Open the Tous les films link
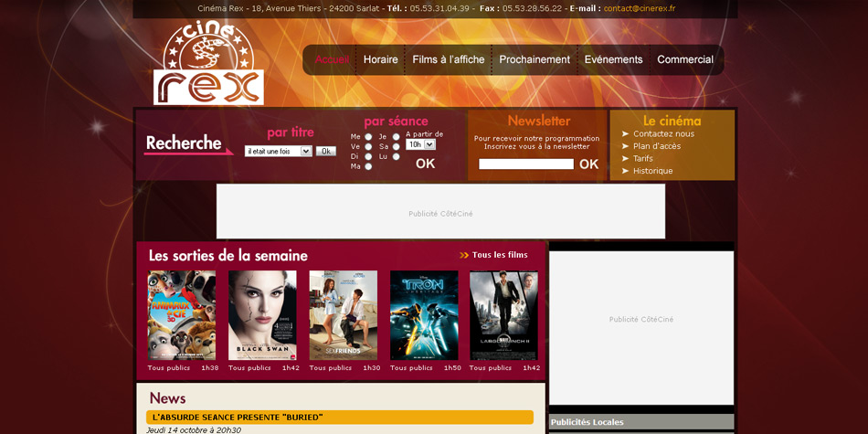 pyautogui.click(x=500, y=255)
